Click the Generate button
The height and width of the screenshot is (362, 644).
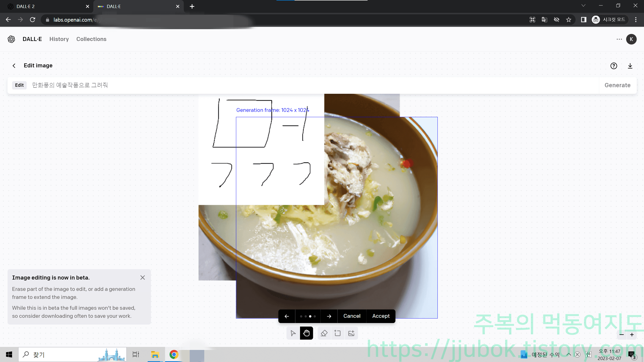coord(618,85)
